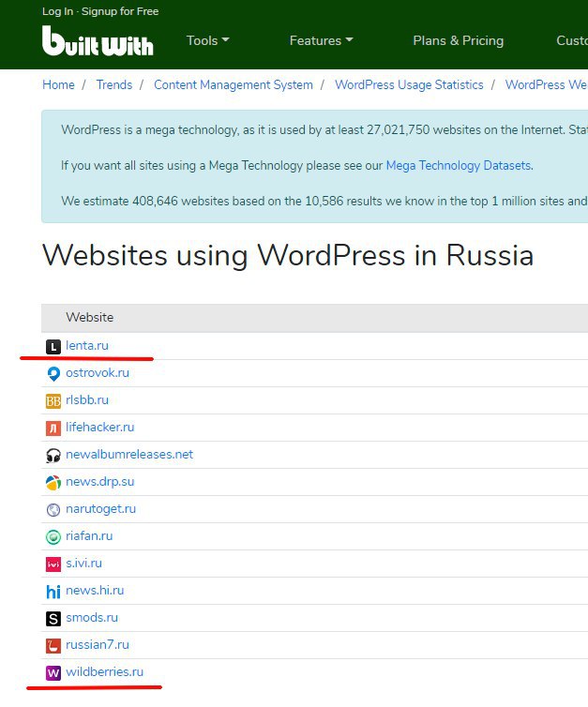Click the smods.ru S favicon
The height and width of the screenshot is (707, 588).
click(53, 619)
